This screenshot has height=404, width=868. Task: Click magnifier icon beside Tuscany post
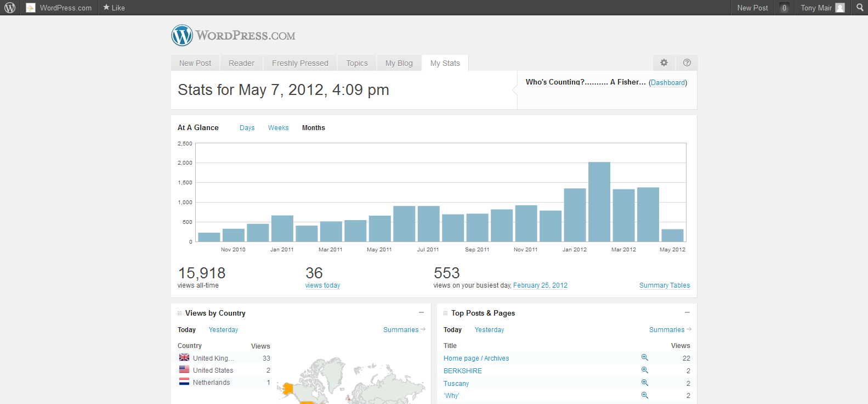click(x=645, y=383)
